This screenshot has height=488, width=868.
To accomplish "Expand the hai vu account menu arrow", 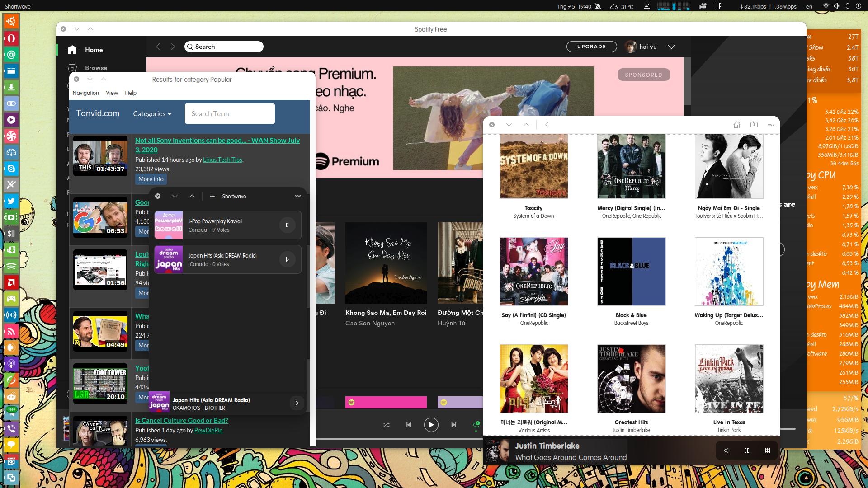I will tap(671, 47).
